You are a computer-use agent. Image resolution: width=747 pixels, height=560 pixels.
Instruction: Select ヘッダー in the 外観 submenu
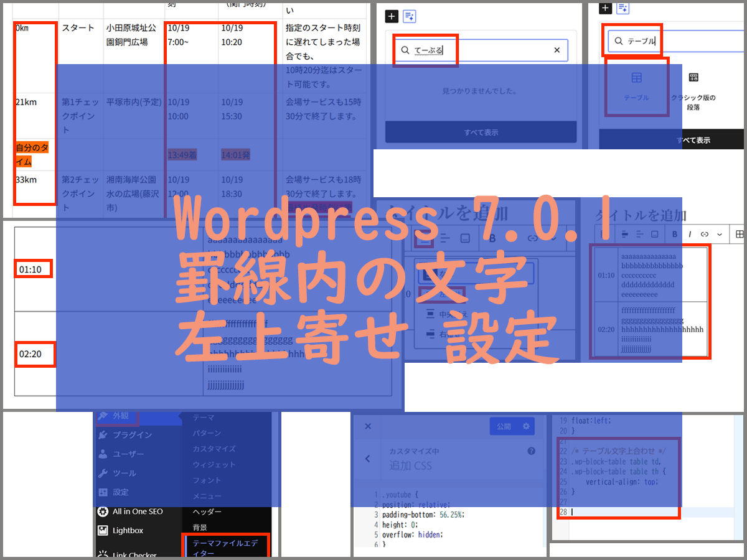(x=207, y=511)
